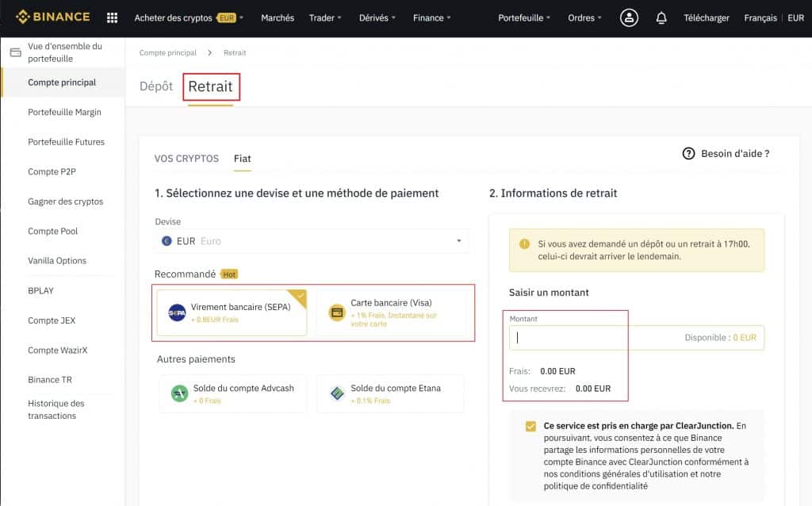
Task: Expand the Finance menu
Action: coord(431,17)
